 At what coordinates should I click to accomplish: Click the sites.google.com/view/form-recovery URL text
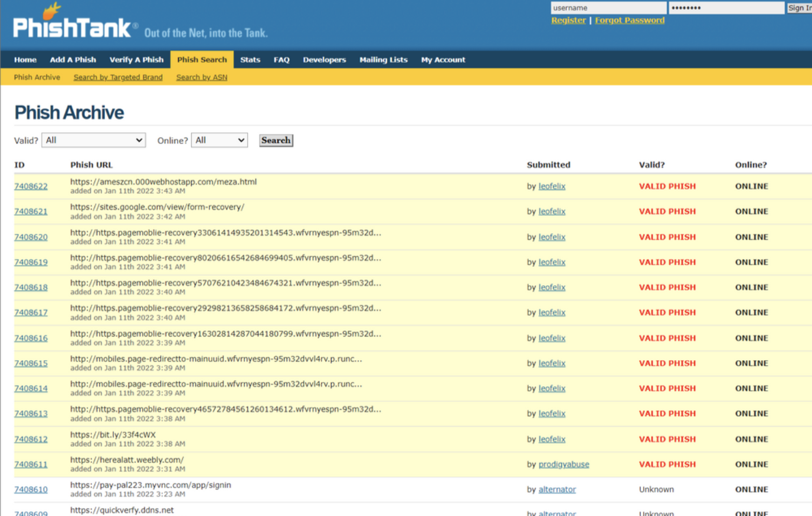(157, 207)
